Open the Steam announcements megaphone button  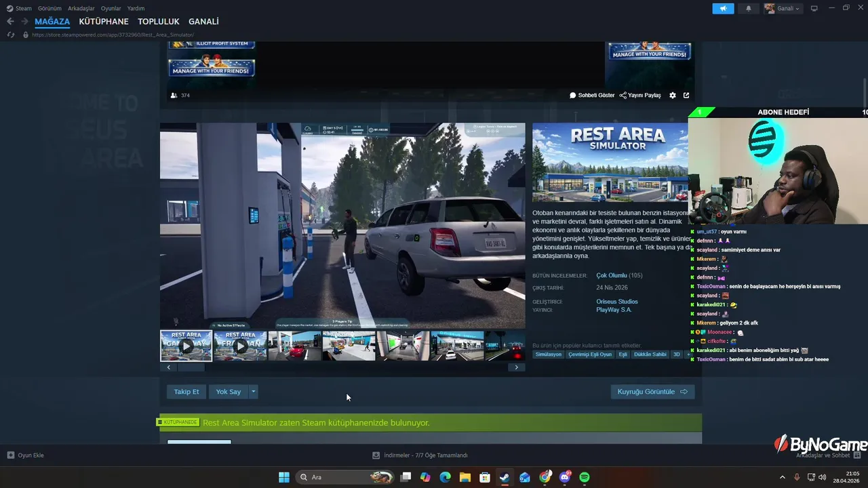tap(723, 8)
